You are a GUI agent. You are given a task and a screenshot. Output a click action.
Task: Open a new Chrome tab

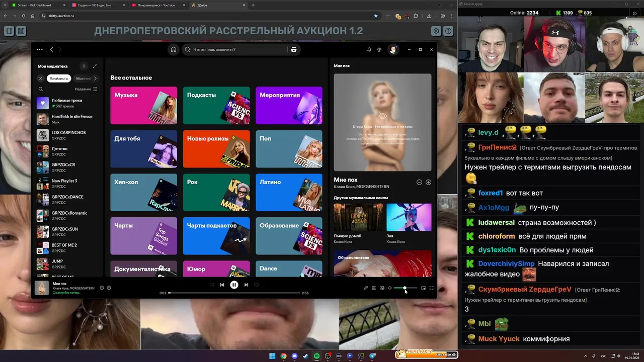253,5
